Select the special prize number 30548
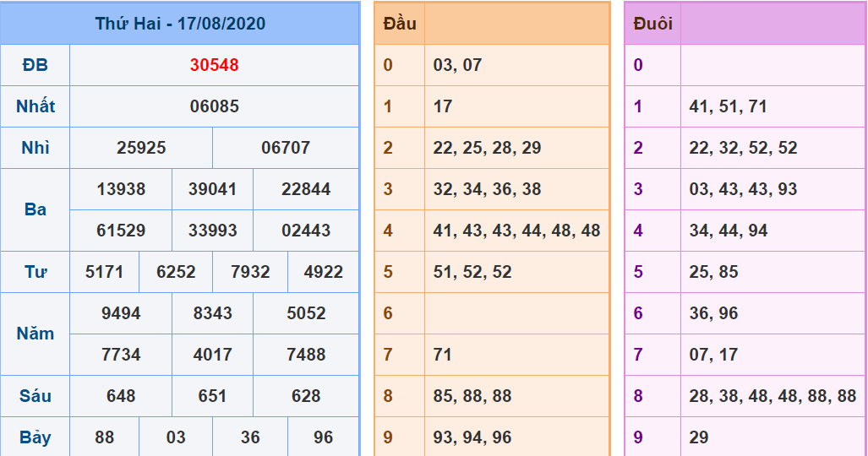 coord(214,65)
